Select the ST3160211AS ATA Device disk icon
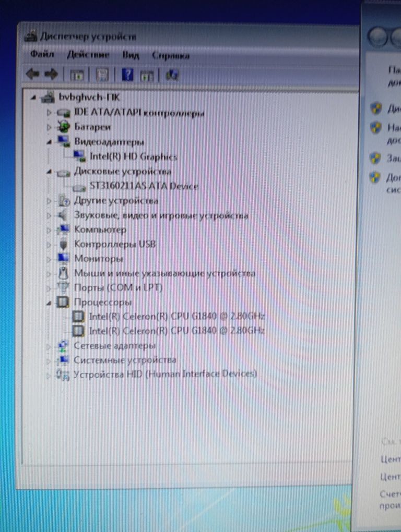401x532 pixels. (79, 187)
